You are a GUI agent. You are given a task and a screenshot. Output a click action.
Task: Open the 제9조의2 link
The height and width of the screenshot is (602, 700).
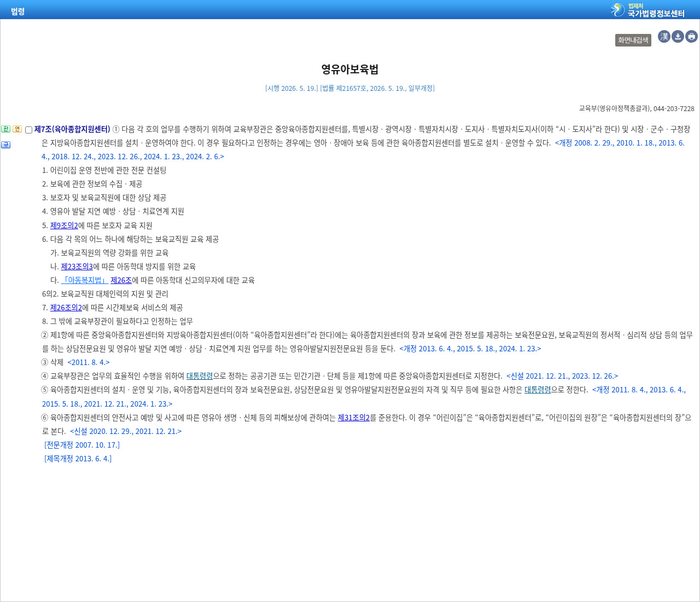(x=64, y=225)
